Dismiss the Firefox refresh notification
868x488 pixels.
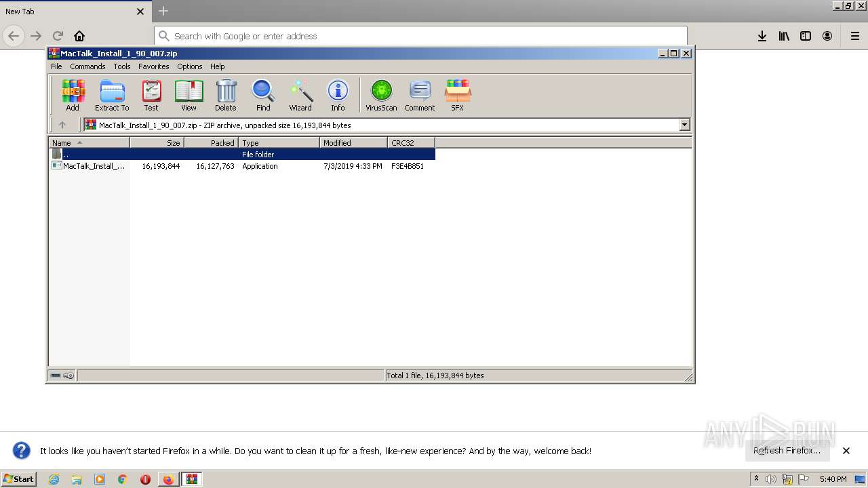846,451
